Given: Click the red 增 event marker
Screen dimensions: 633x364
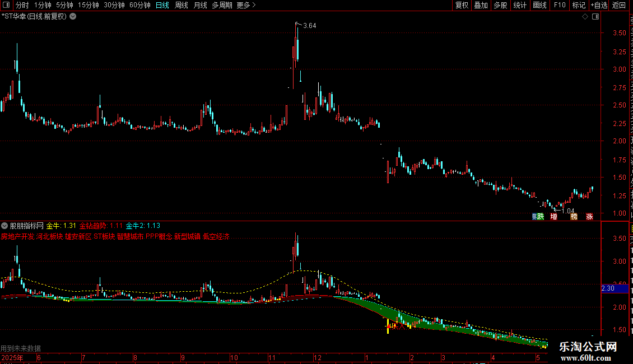Looking at the screenshot, I should point(554,217).
